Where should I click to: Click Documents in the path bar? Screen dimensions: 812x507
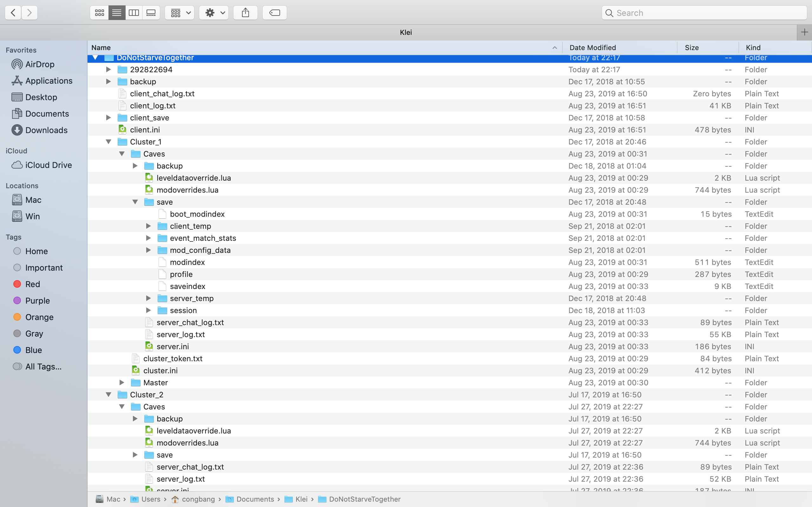point(255,499)
